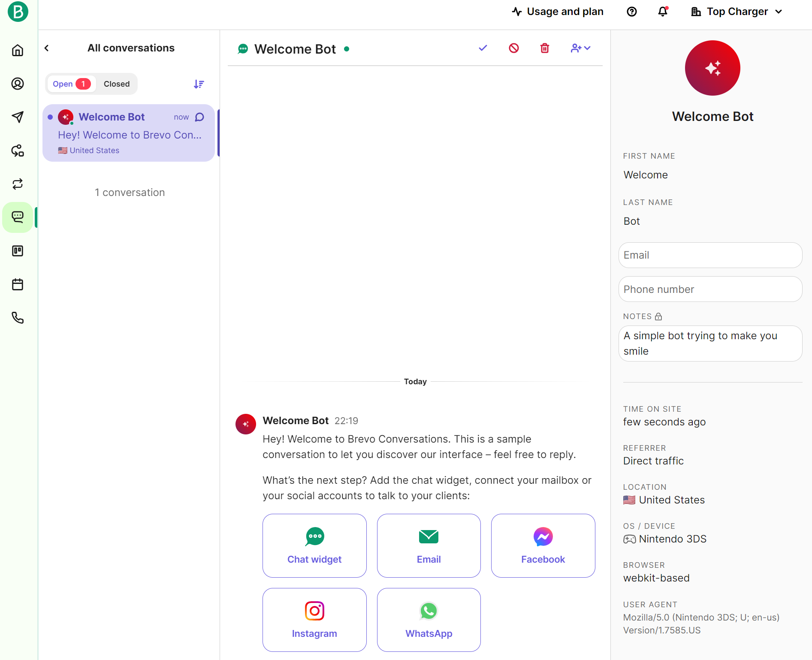Choose the Facebook channel card
The width and height of the screenshot is (812, 660).
543,546
